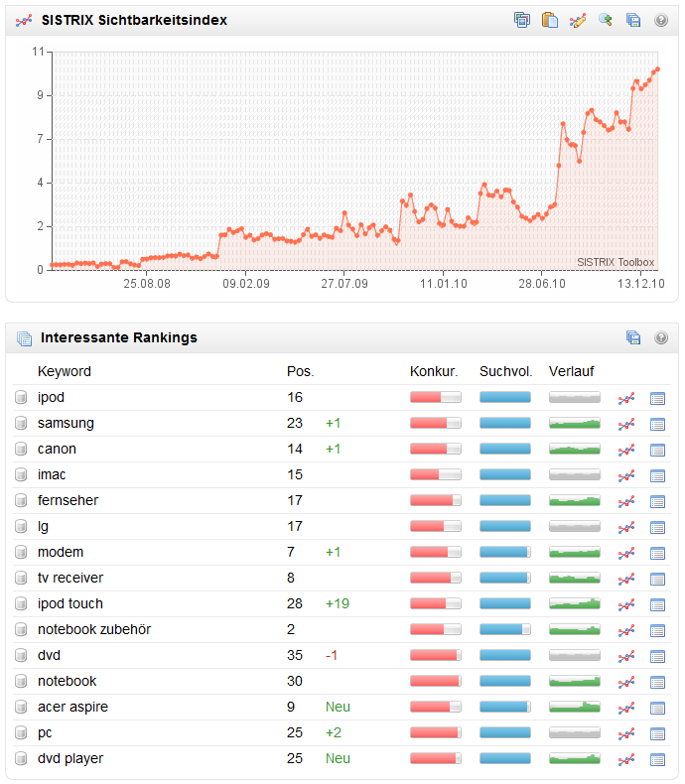Click the tv receiver keyword link
The height and width of the screenshot is (784, 685).
70,578
